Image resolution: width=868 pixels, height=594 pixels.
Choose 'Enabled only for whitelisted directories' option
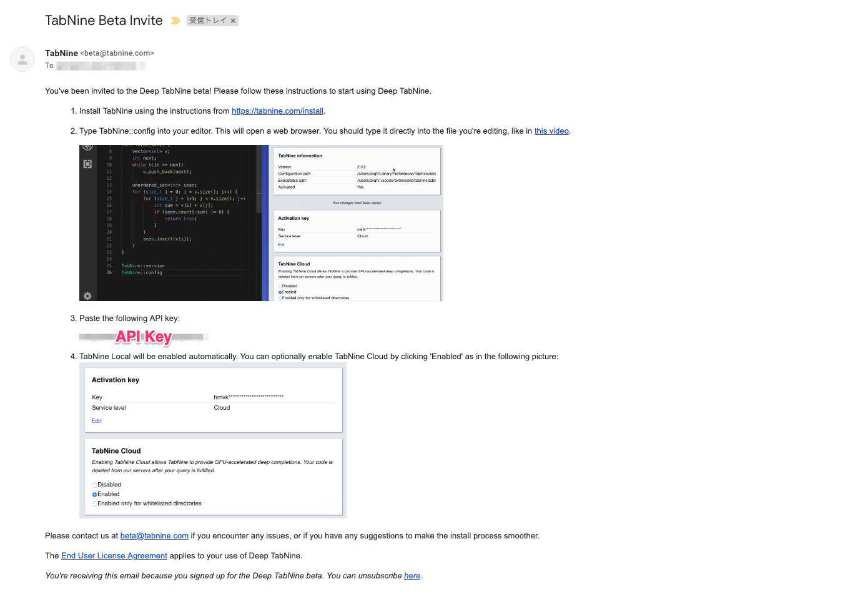95,503
